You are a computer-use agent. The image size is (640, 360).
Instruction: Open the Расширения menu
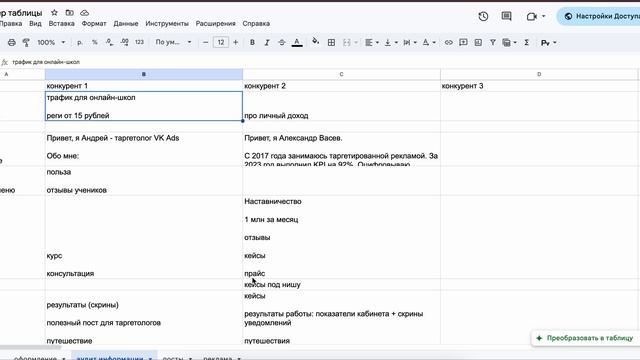tap(216, 24)
